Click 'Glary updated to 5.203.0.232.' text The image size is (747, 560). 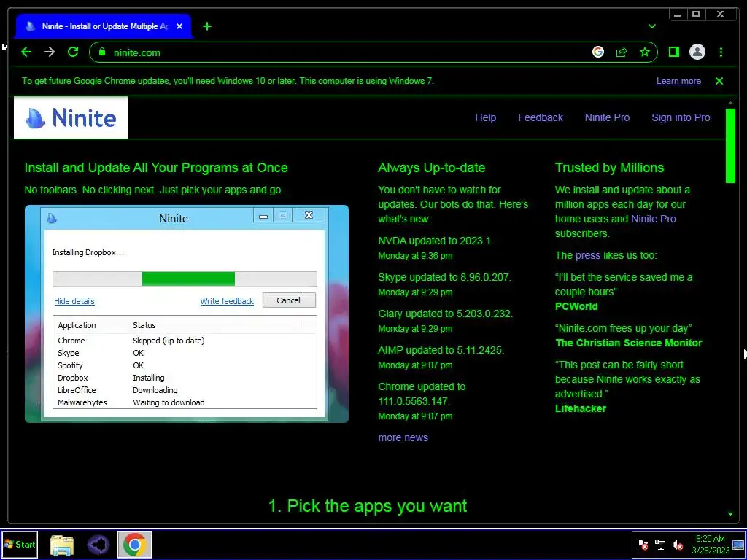tap(446, 314)
